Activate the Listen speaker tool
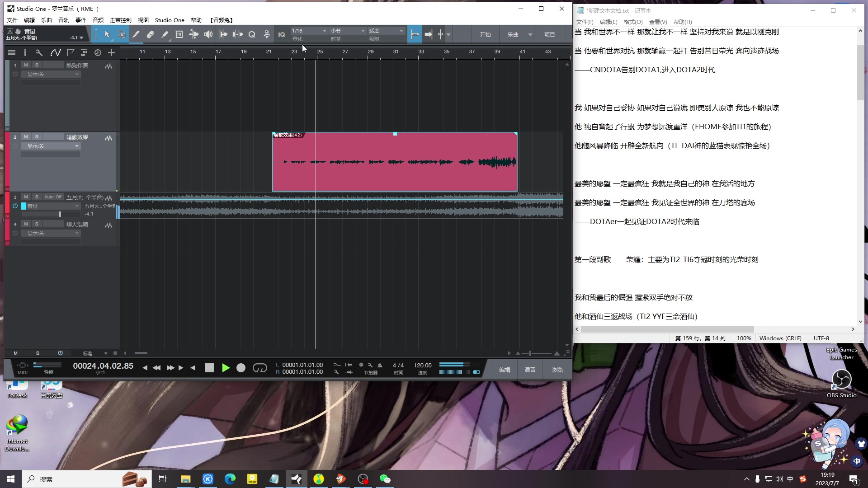Screen dimensions: 868x488 [208, 34]
